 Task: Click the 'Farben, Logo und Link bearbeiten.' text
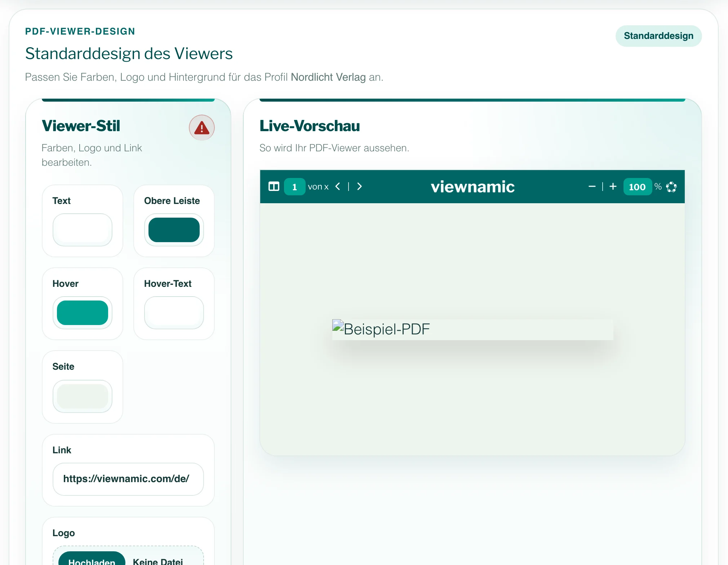click(92, 155)
